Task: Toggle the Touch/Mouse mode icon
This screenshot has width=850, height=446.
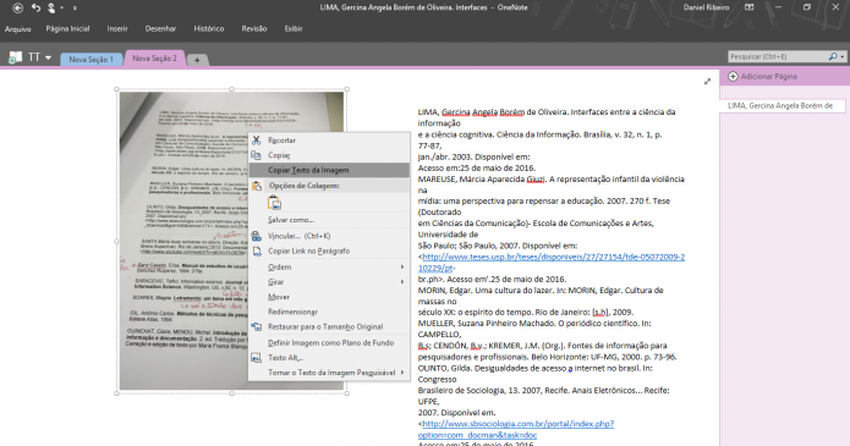Action: (x=50, y=8)
